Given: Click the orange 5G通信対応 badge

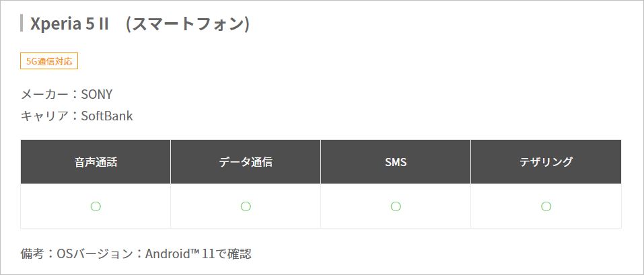Looking at the screenshot, I should click(49, 61).
